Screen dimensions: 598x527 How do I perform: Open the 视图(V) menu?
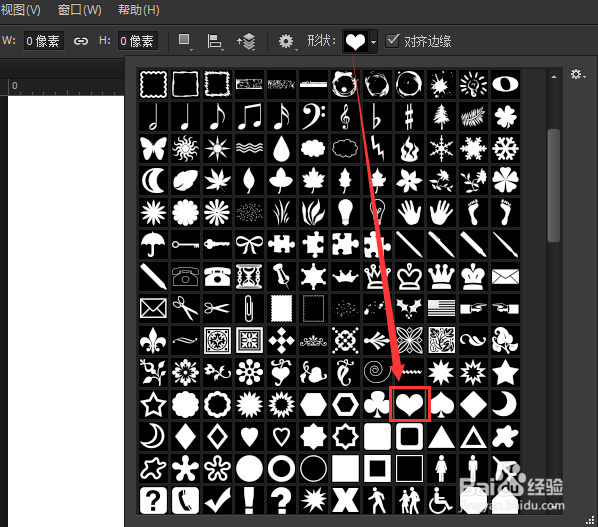(x=21, y=10)
